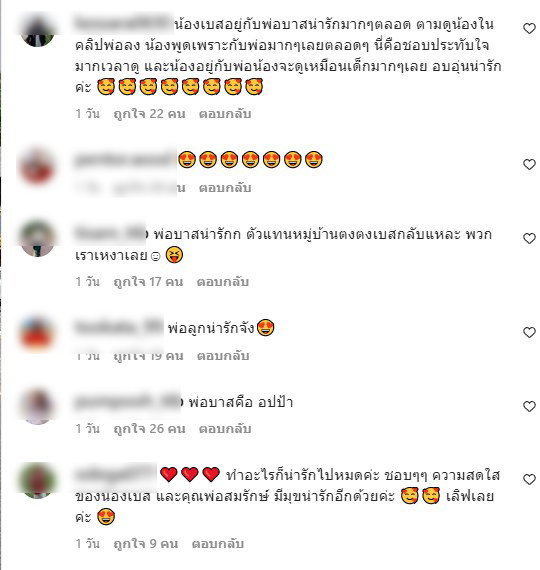Open blurred username on "พ่อบาสคือ อปป้า" comment
540x570 pixels.
click(127, 402)
